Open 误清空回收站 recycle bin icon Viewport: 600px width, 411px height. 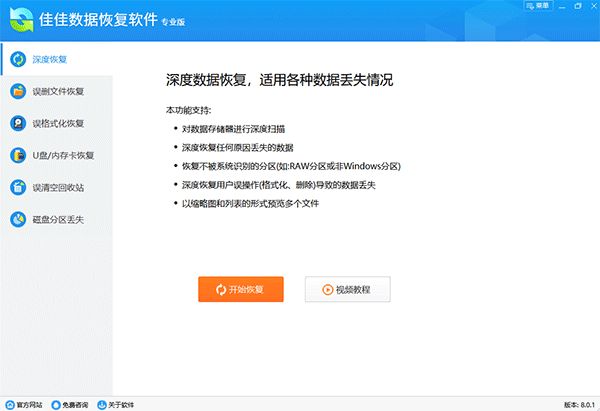pos(18,188)
